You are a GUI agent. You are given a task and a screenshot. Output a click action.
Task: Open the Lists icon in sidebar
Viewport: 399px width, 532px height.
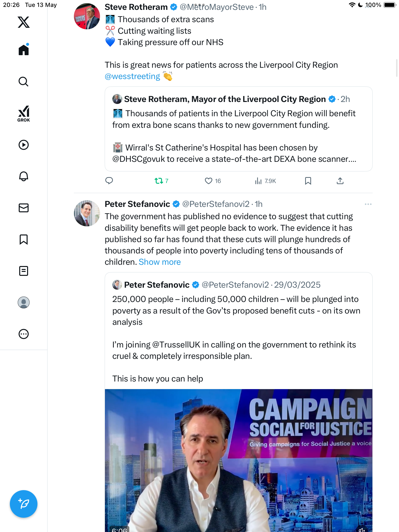(x=24, y=271)
